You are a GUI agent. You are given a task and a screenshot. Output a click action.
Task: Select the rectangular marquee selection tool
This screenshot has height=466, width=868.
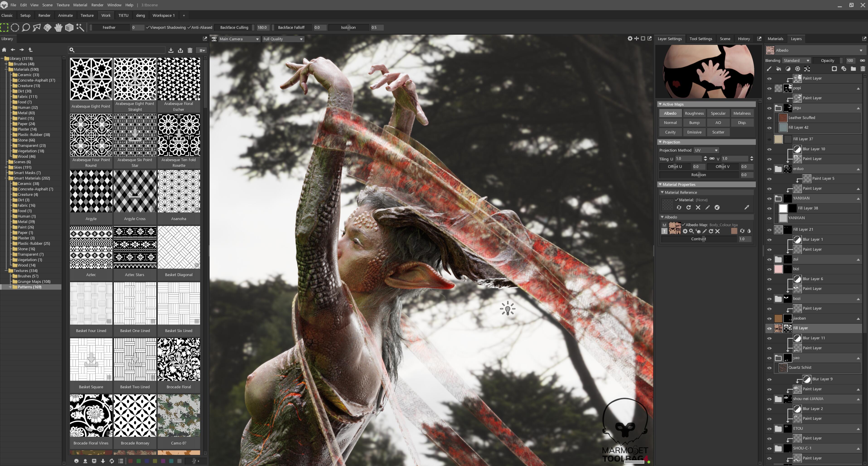(x=4, y=27)
